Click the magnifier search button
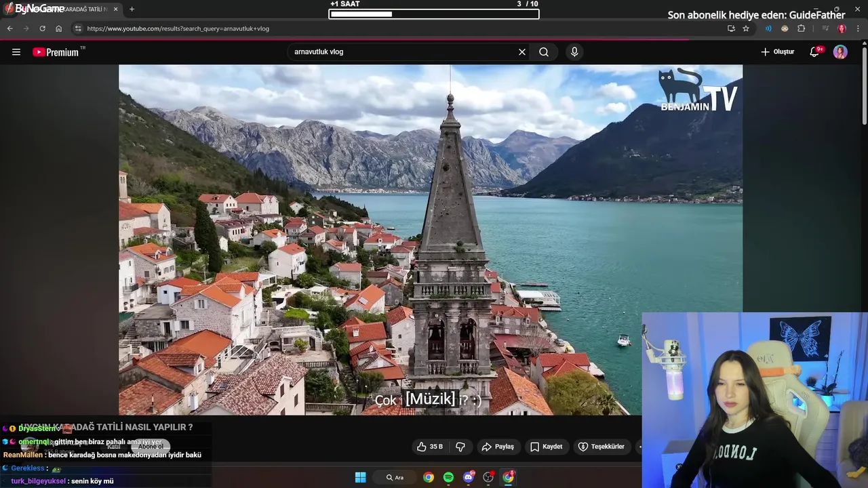Viewport: 868px width, 488px height. [544, 52]
